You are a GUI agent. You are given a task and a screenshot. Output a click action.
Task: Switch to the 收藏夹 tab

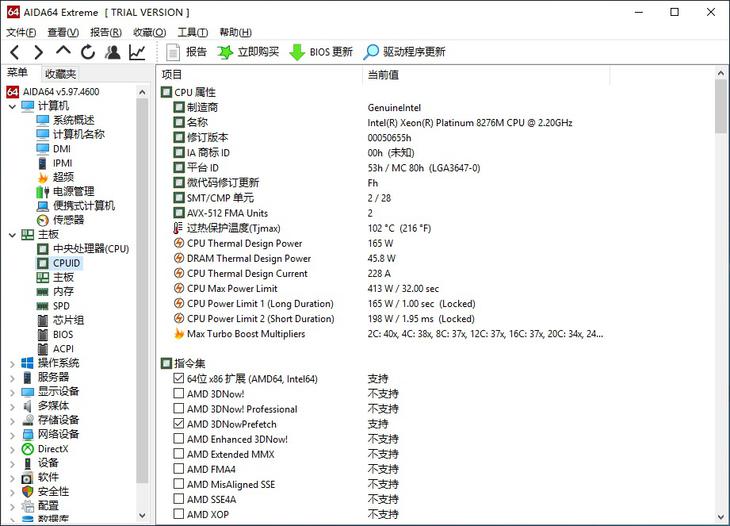click(60, 74)
